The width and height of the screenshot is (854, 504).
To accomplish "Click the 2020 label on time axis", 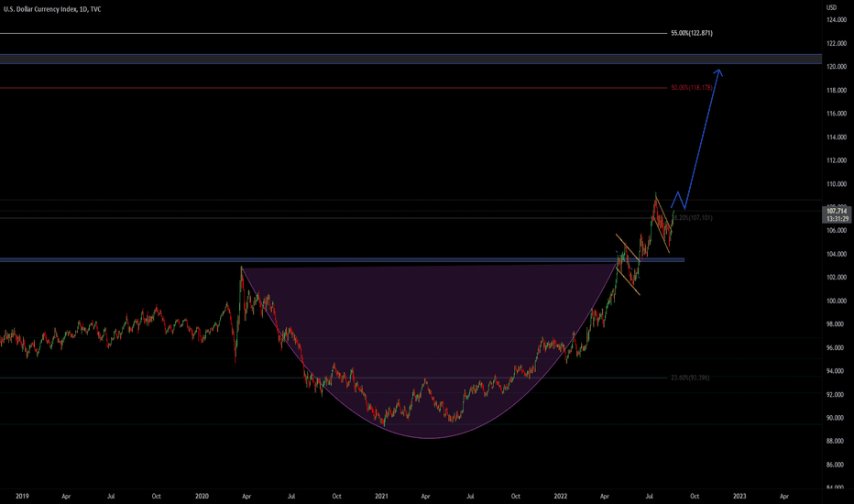I will [x=202, y=497].
